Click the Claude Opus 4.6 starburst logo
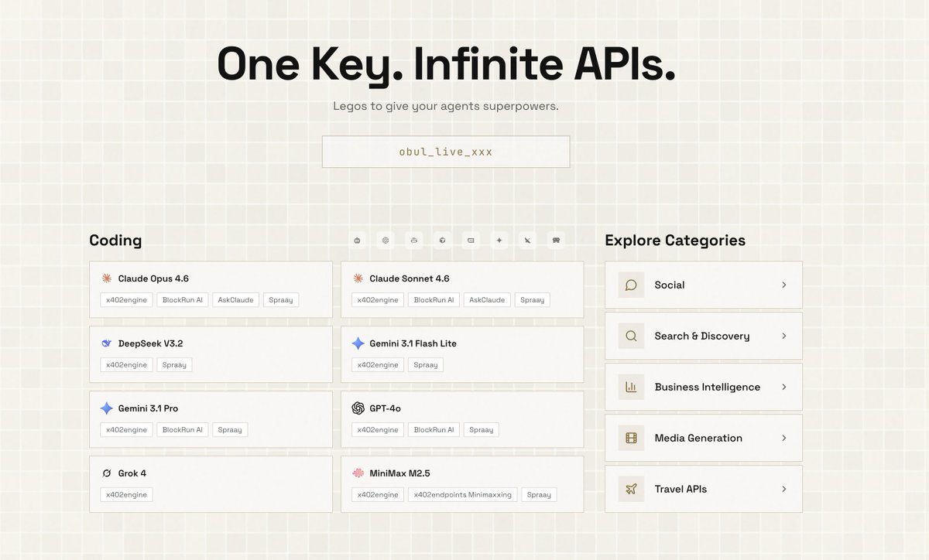929x560 pixels. [x=107, y=278]
